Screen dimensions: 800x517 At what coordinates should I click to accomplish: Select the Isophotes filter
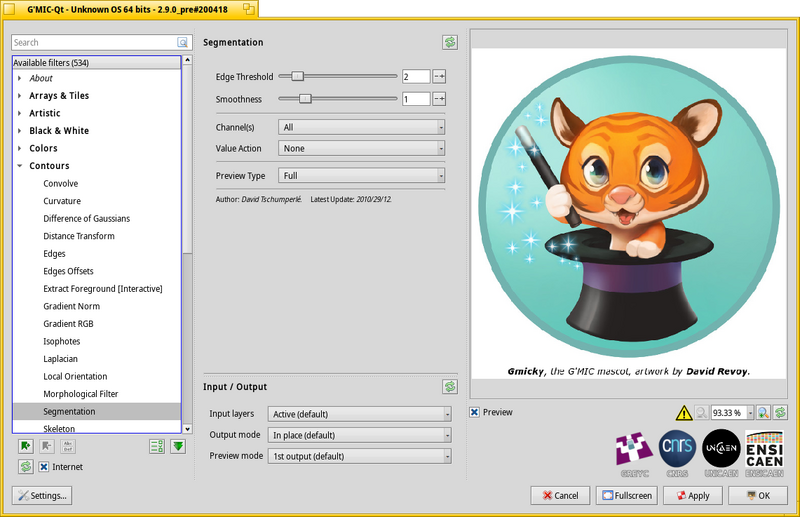point(61,341)
